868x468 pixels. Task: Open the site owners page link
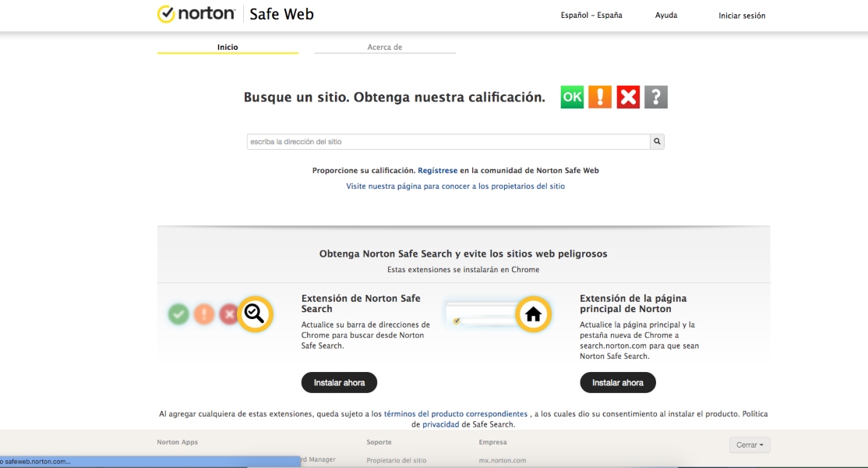point(456,186)
